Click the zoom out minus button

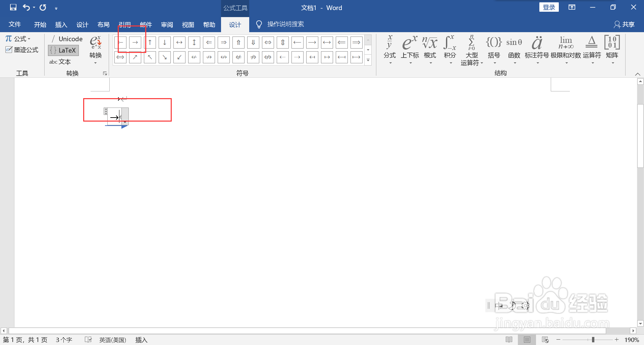(x=558, y=340)
